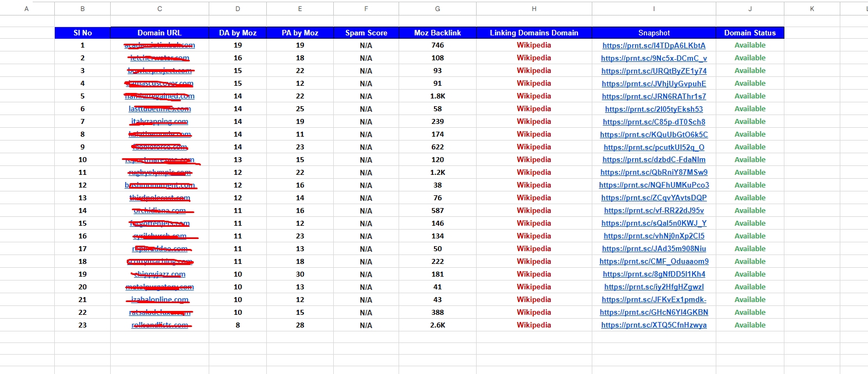The width and height of the screenshot is (868, 374).
Task: Open snapshot link prnt.sc/2l05tyEksh53
Action: [654, 109]
